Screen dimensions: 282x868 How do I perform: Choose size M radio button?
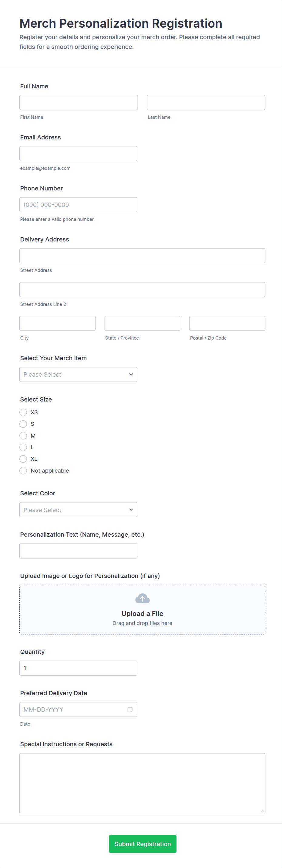click(23, 436)
